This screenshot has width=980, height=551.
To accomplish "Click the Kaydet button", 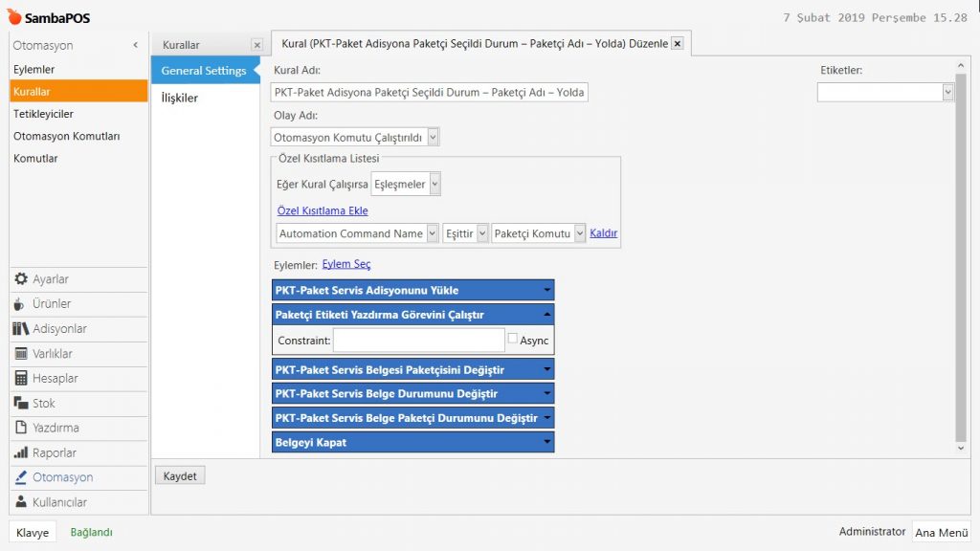I will click(x=180, y=475).
